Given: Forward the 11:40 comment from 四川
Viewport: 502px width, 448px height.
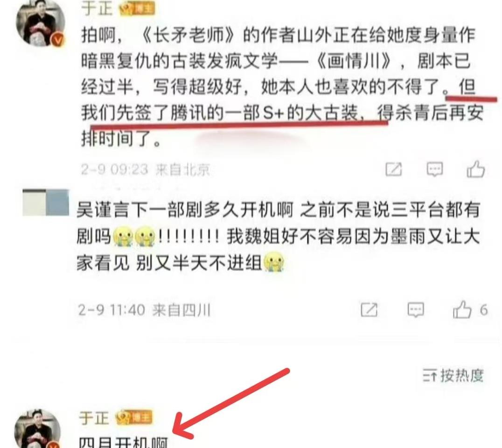Looking at the screenshot, I should [369, 310].
